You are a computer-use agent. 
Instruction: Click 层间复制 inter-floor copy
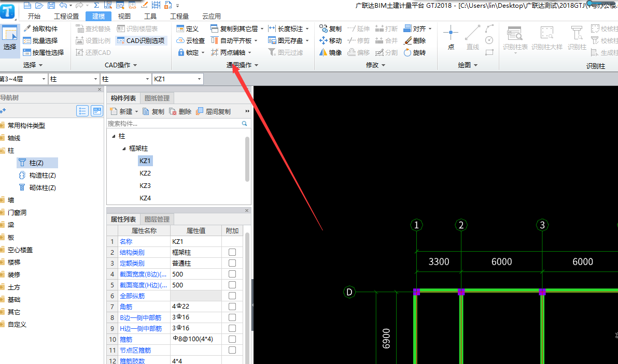[x=214, y=111]
